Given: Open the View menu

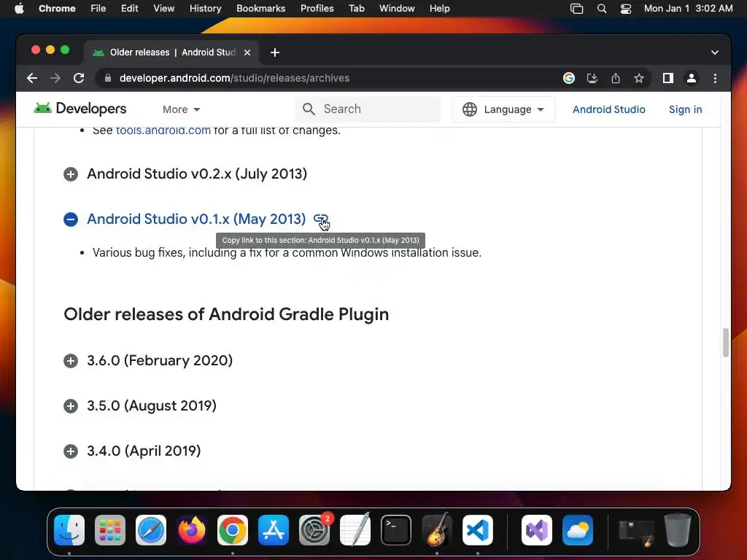Looking at the screenshot, I should pyautogui.click(x=163, y=9).
